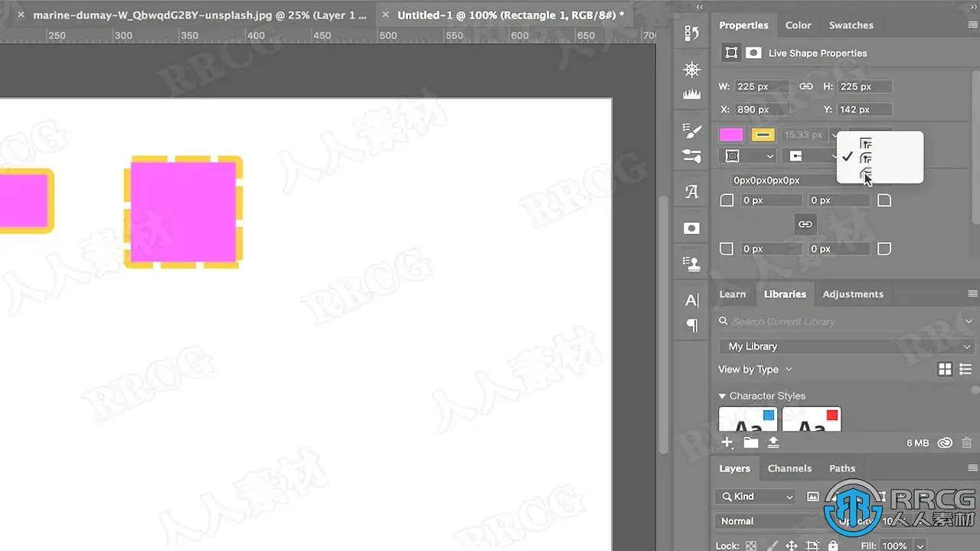
Task: Click the W width field
Action: 762,86
